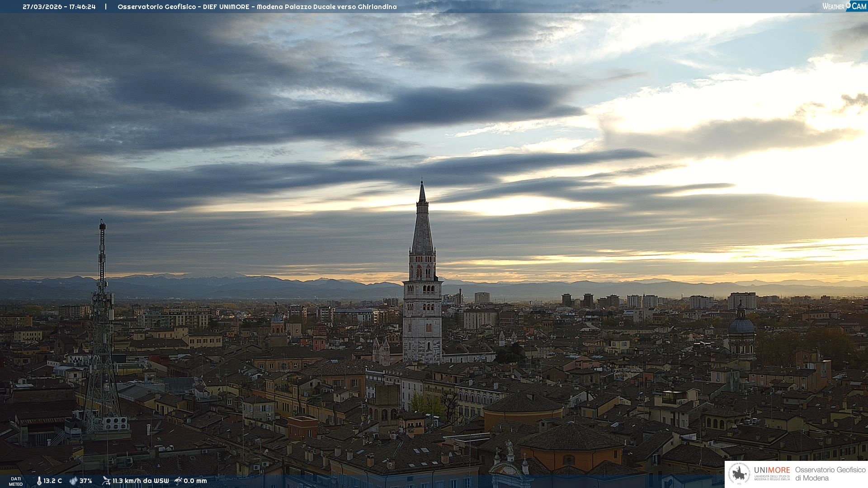Click the wind anemometer icon
Image resolution: width=868 pixels, height=488 pixels.
pyautogui.click(x=106, y=481)
